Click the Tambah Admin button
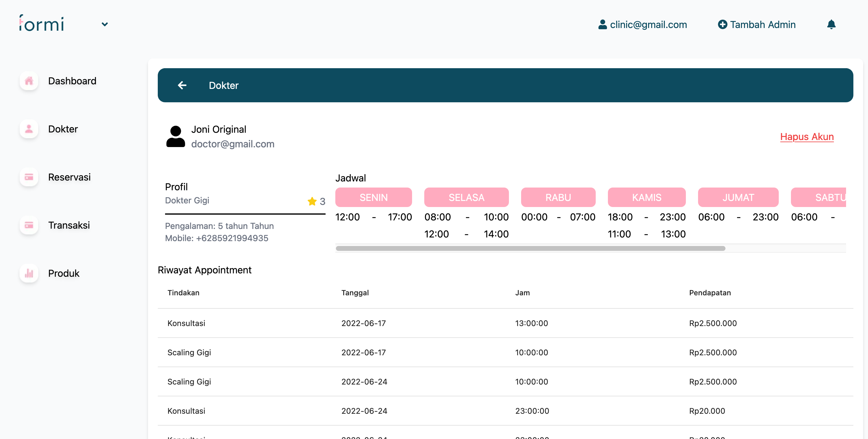 coord(757,24)
